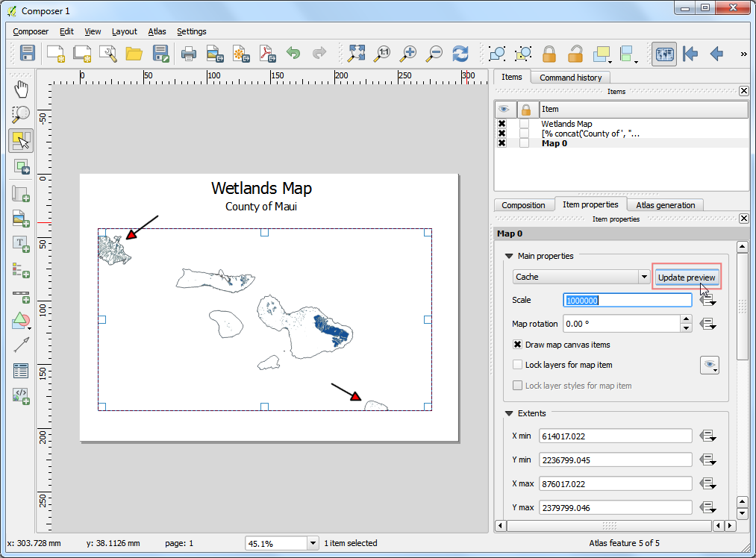Select the Pan composer hand tool

point(21,89)
